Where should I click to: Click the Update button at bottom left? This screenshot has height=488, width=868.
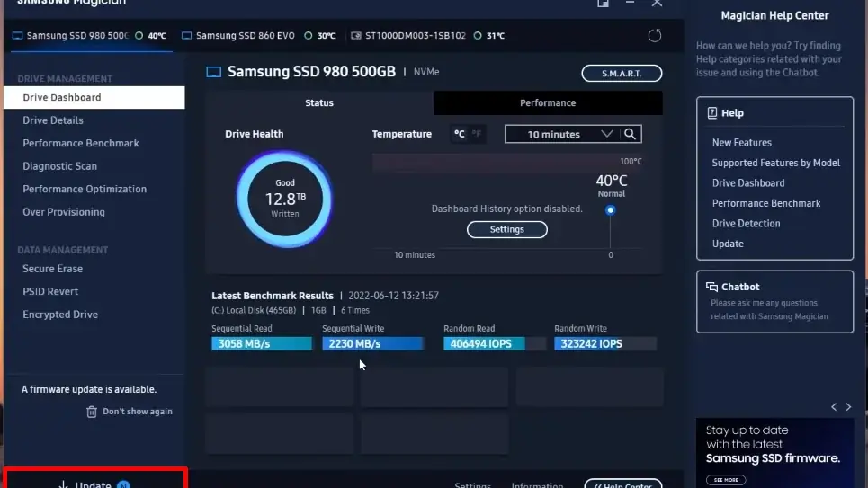point(94,479)
